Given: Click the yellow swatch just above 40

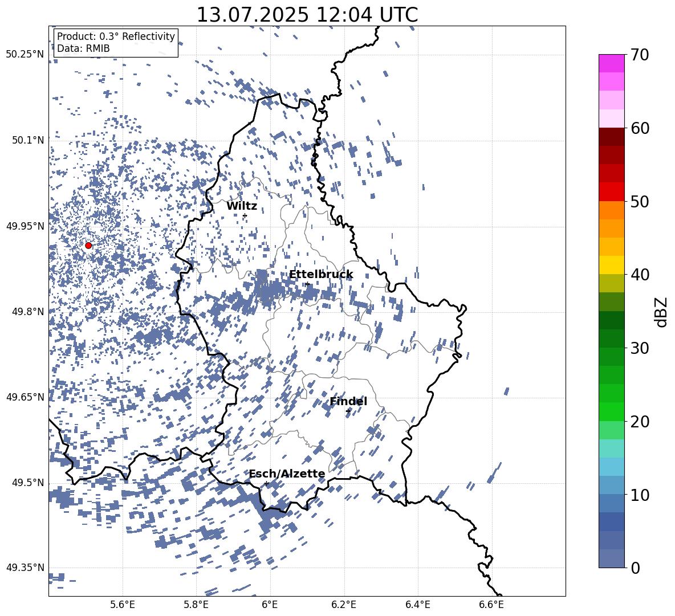Looking at the screenshot, I should (x=611, y=265).
